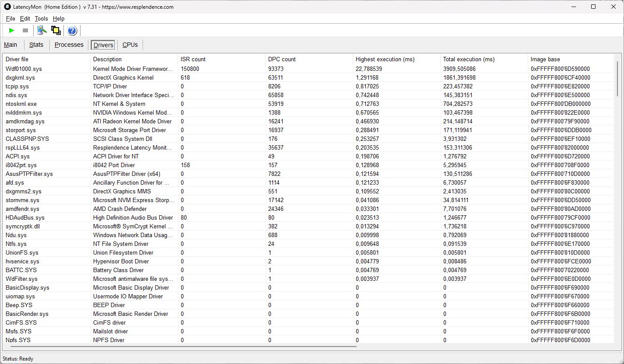Click the horizontal scrollbar below driver list
Image resolution: width=624 pixels, height=364 pixels.
click(179, 346)
